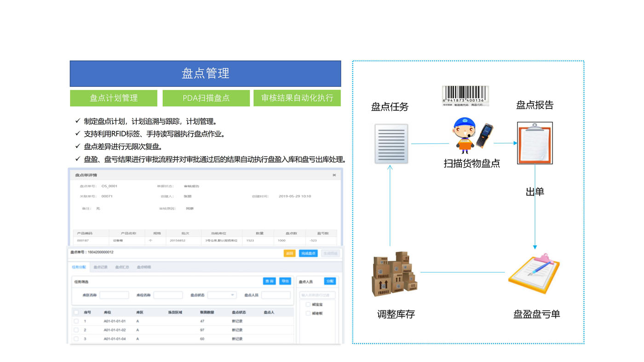644x362 pixels.
Task: Switch to the 任务分配 tab
Action: [79, 267]
